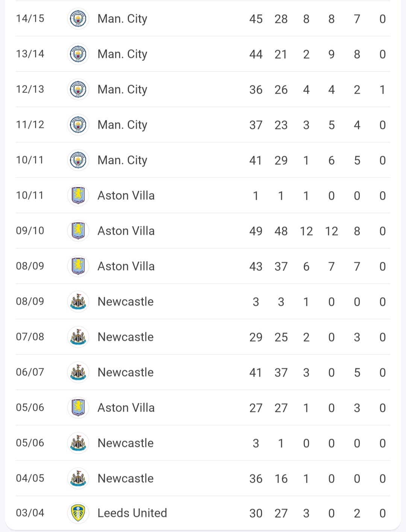
Task: Click the Newcastle crest in the 04/05 row
Action: (78, 478)
